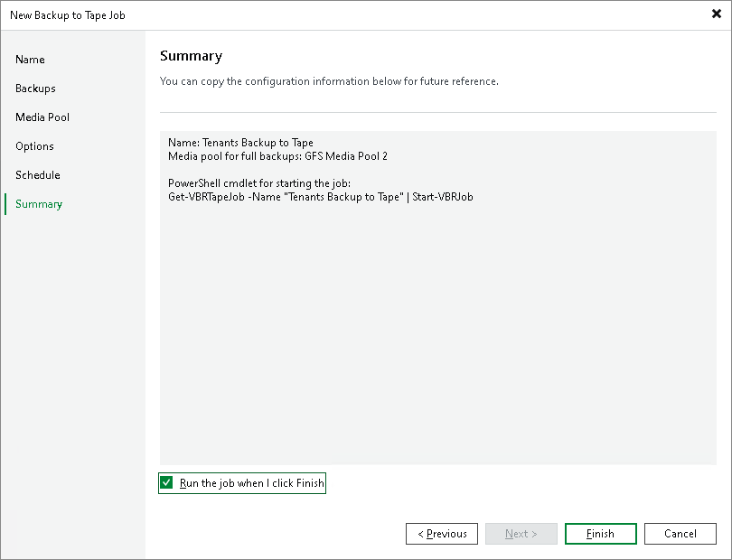
Task: Click the disabled Next button
Action: [521, 533]
